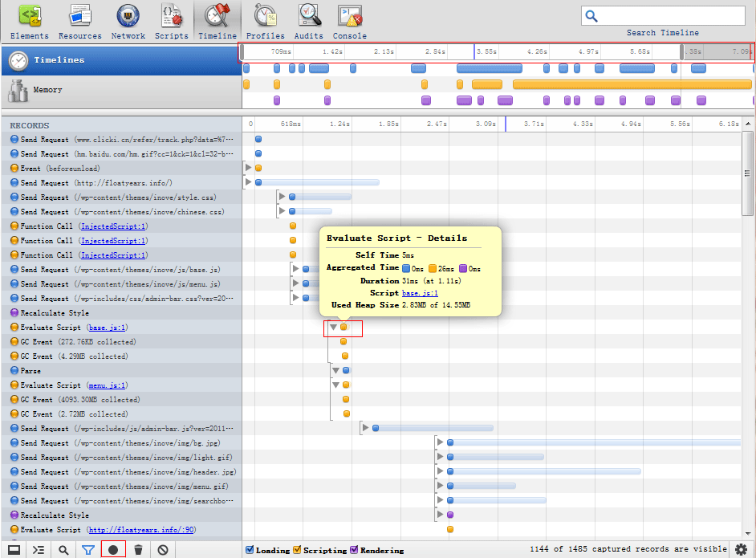Click the RECORDS header label
Image resolution: width=756 pixels, height=558 pixels.
(30, 125)
